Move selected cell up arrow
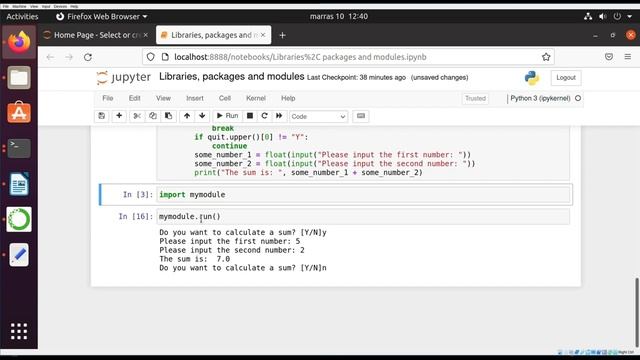Image resolution: width=640 pixels, height=360 pixels. click(187, 116)
